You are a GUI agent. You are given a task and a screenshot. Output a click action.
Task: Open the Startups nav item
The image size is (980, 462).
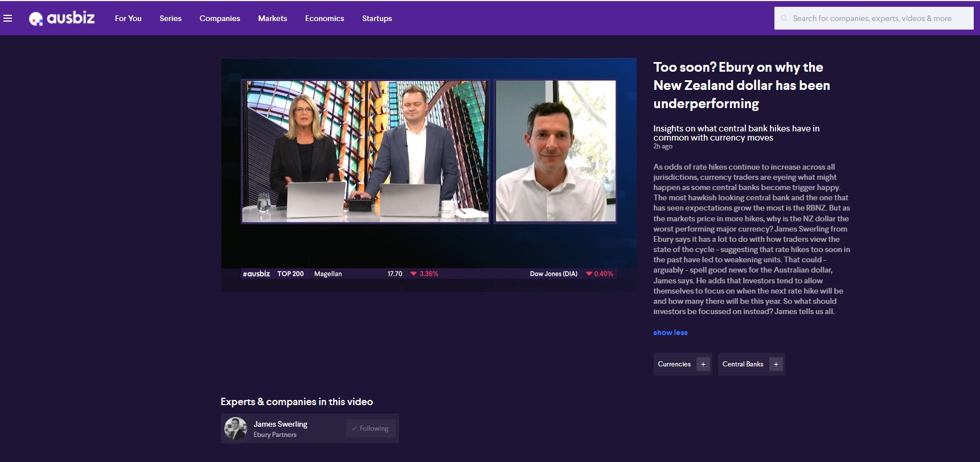377,18
